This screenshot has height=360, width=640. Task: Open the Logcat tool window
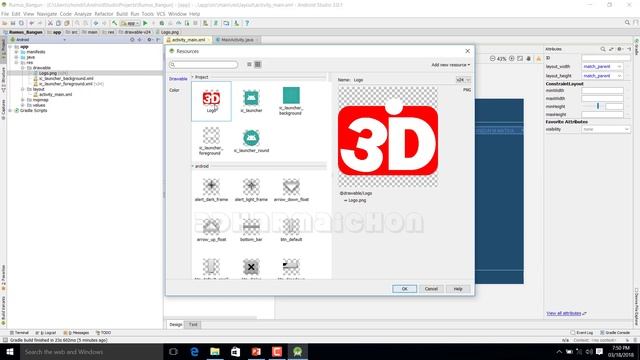click(45, 333)
